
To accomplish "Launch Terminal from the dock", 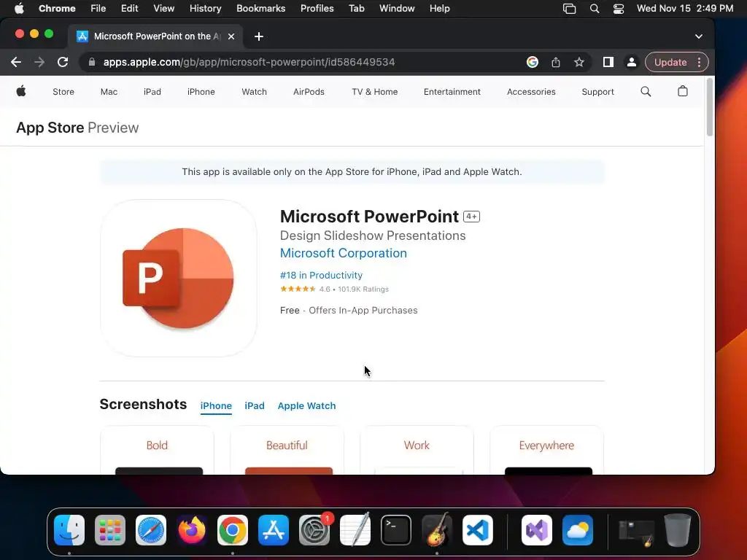I will click(396, 530).
